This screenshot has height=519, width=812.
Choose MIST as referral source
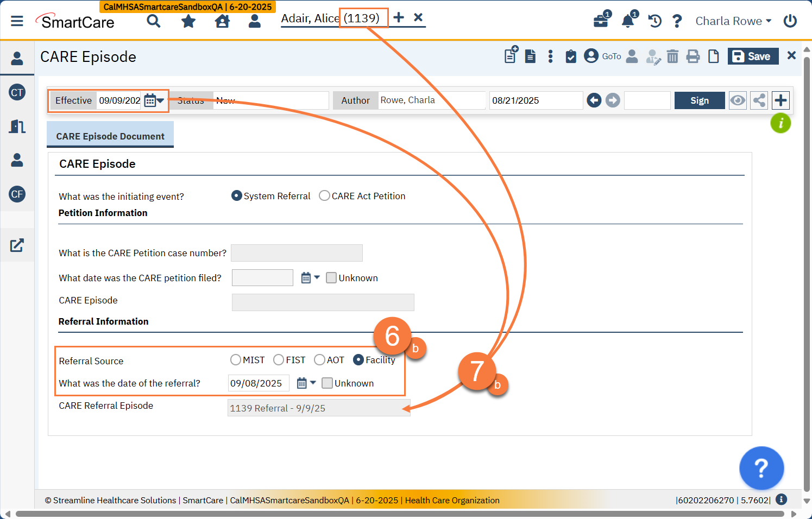[x=236, y=360]
